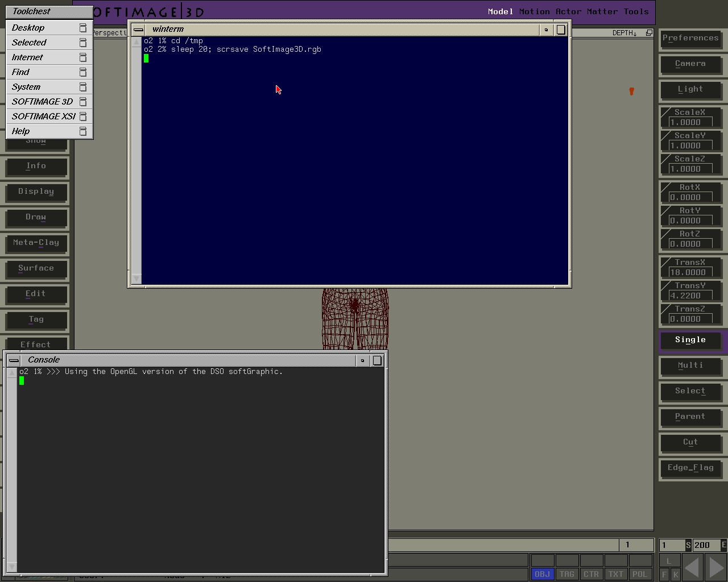Click the Parent button

(x=690, y=417)
